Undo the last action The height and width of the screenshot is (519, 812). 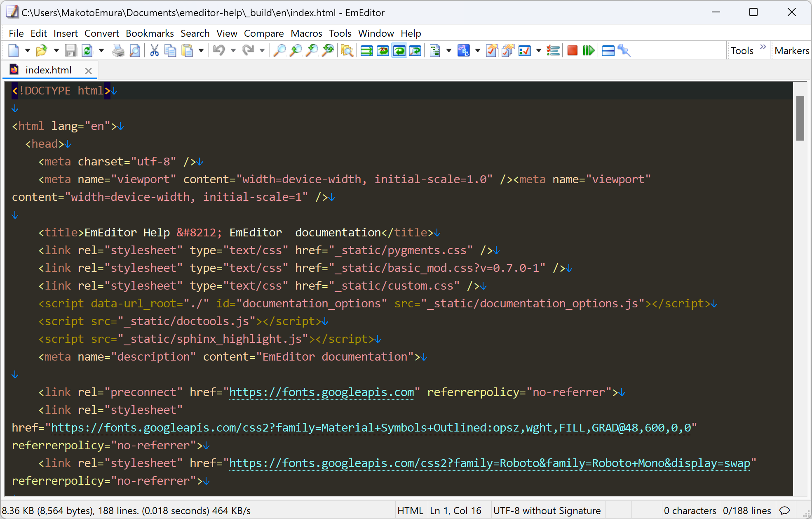coord(219,51)
